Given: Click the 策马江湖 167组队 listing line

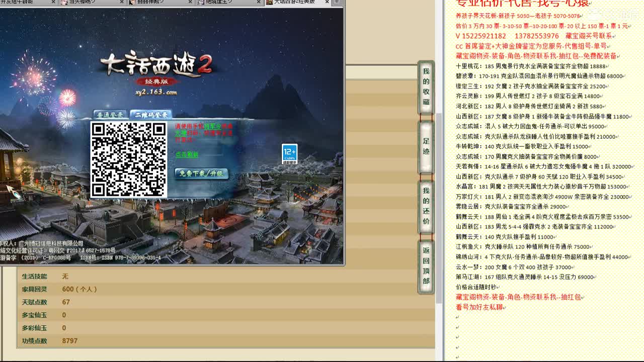Looking at the screenshot, I should coord(525,277).
